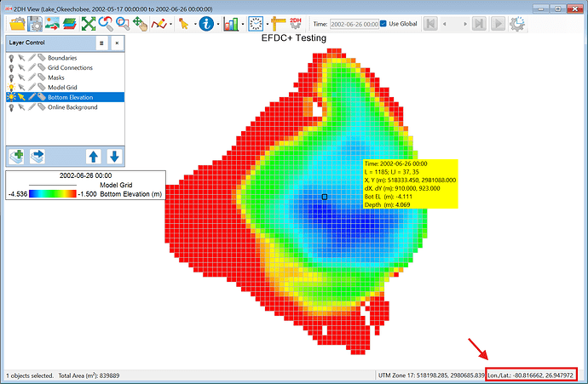Click the save settings floppy disk icon
The image size is (588, 384).
(35, 24)
